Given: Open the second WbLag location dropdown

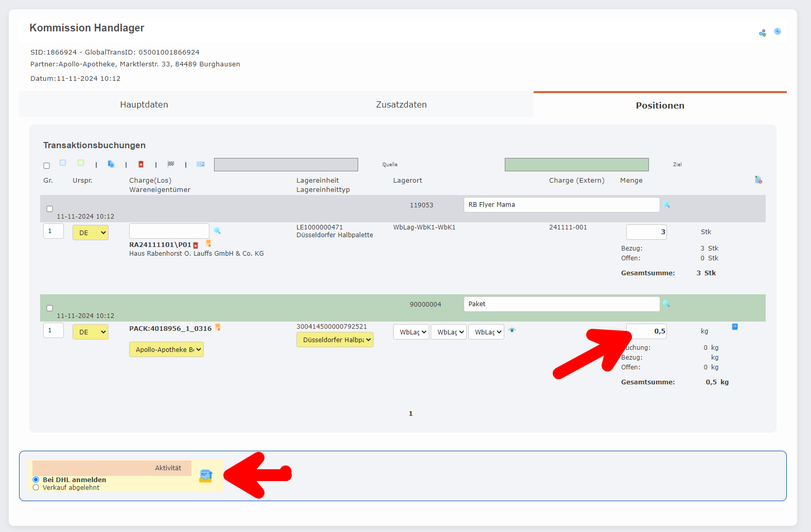Looking at the screenshot, I should [x=449, y=332].
